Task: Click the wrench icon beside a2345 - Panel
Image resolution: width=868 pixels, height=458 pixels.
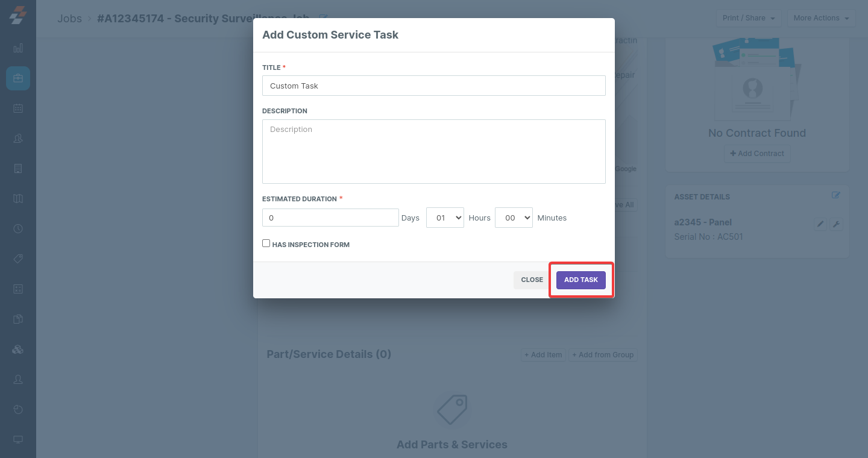Action: click(836, 224)
